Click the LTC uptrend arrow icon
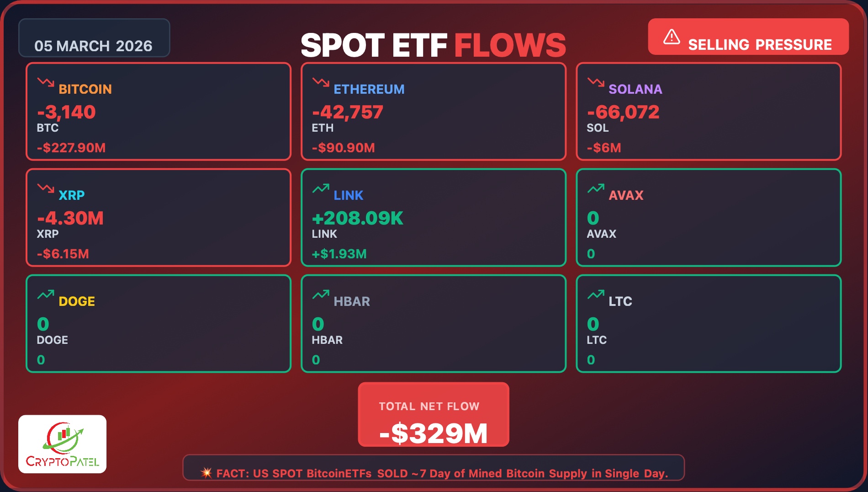The image size is (868, 492). 596,294
